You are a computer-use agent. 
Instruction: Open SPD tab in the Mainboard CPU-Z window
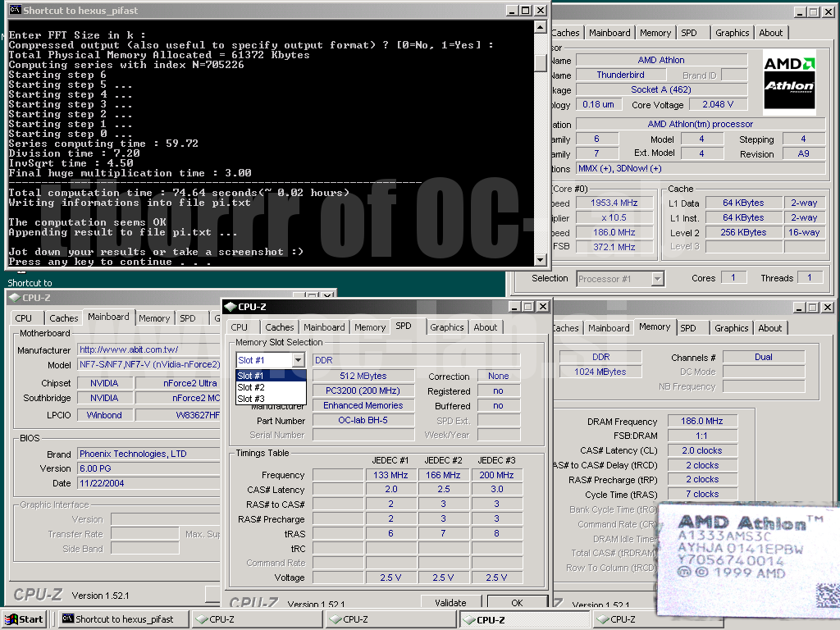[x=188, y=318]
